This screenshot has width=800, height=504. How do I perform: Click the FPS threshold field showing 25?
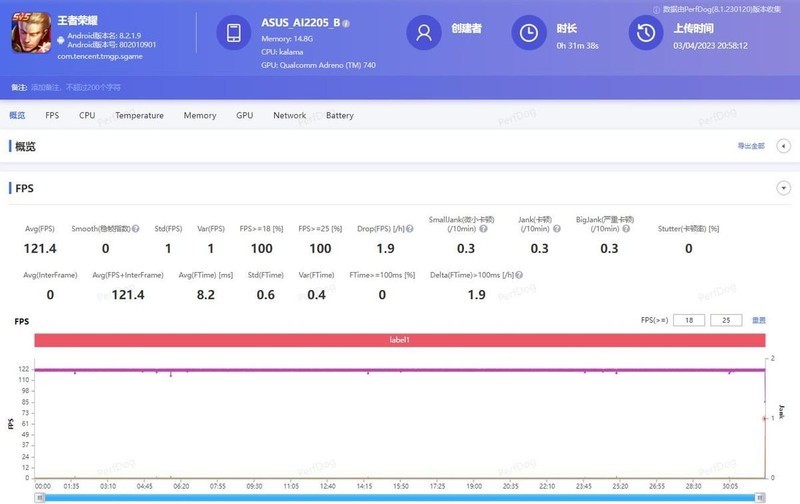click(725, 320)
